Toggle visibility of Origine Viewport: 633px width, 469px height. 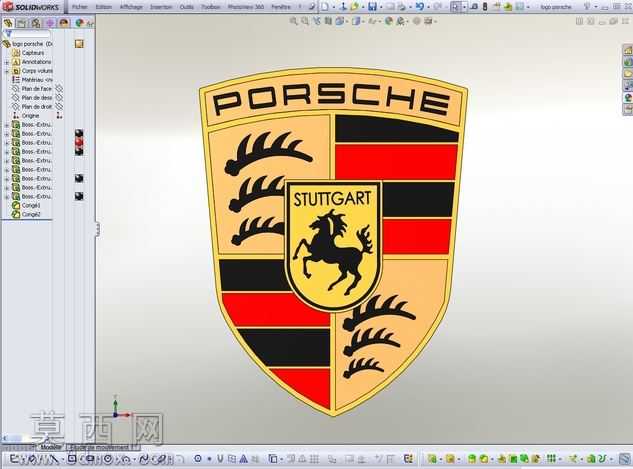[59, 115]
